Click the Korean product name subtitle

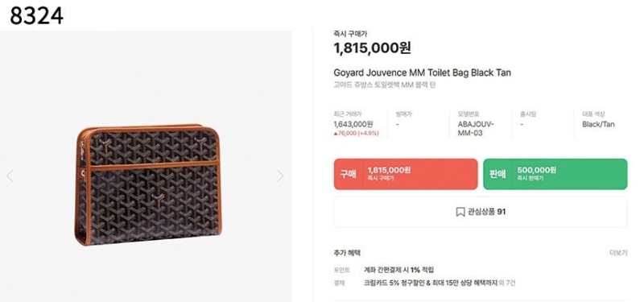pos(385,85)
